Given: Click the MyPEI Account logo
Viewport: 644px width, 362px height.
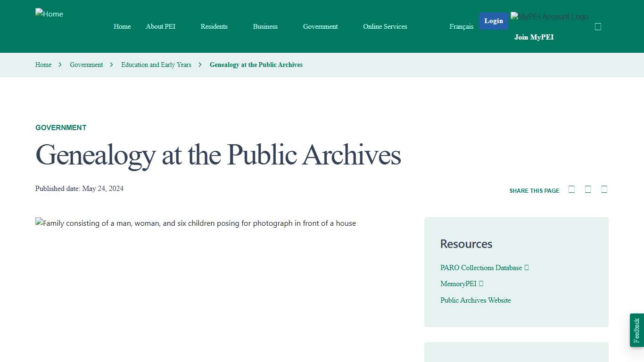Looking at the screenshot, I should (549, 16).
